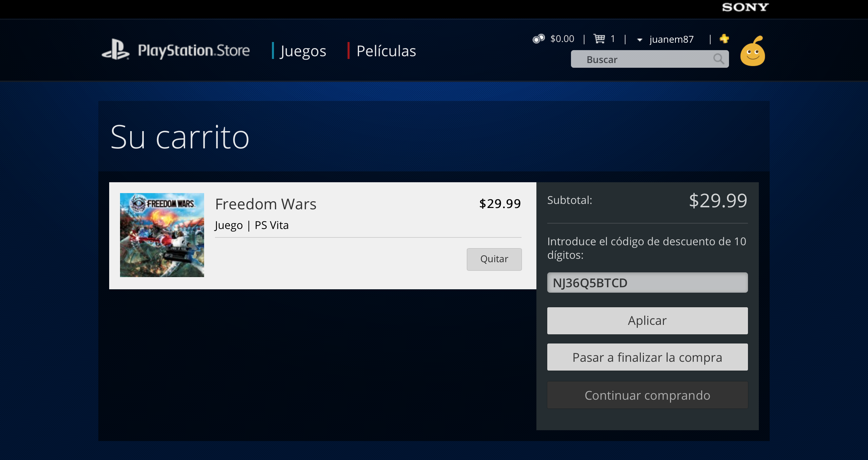Viewport: 868px width, 460px height.
Task: Open the Freedom Wars cover thumbnail
Action: tap(162, 235)
